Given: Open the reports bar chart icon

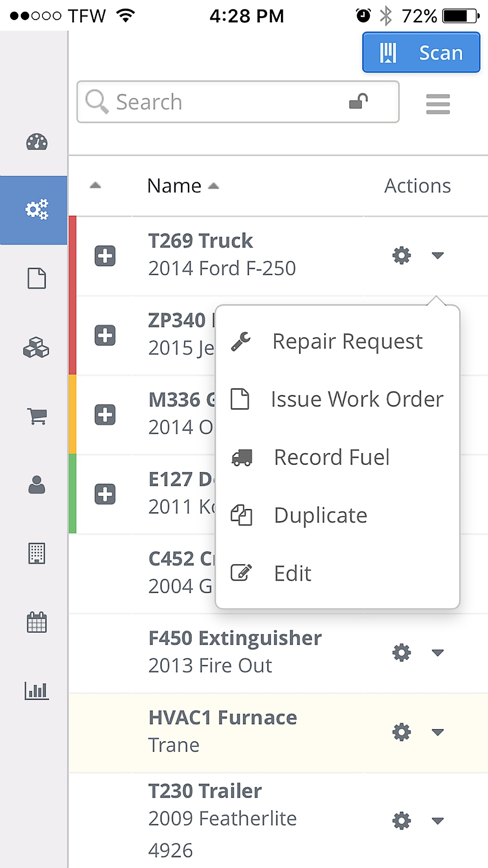Looking at the screenshot, I should point(37,691).
